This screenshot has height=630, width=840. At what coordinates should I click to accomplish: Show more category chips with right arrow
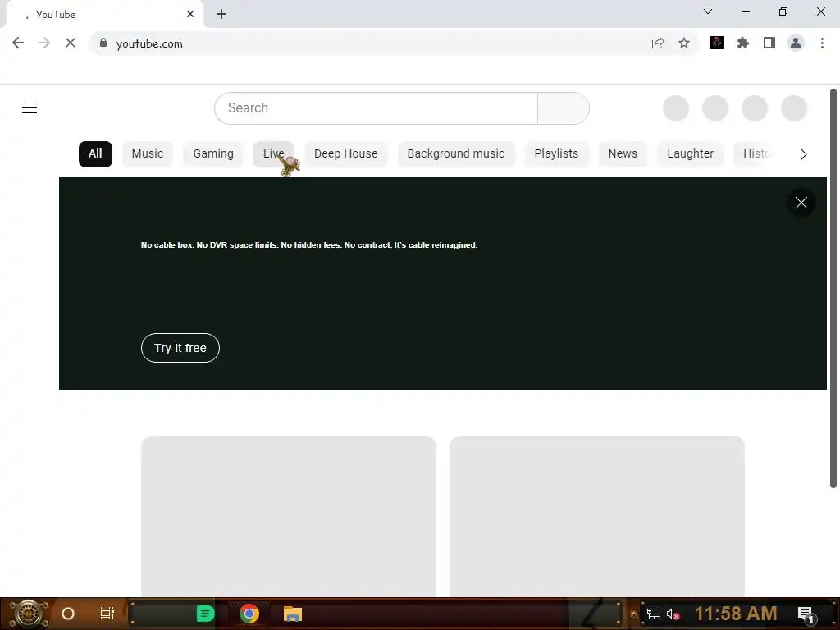point(804,154)
